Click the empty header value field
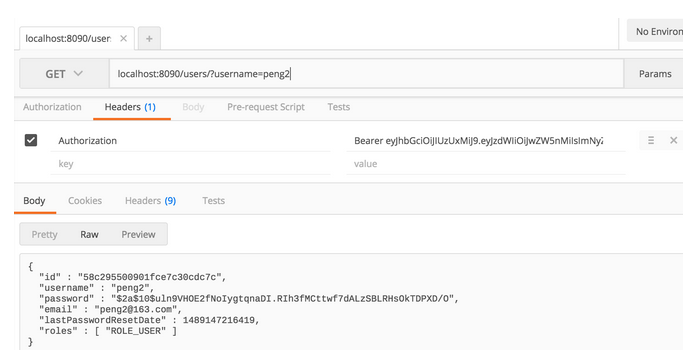Viewport: 694px width, 364px height. (486, 164)
